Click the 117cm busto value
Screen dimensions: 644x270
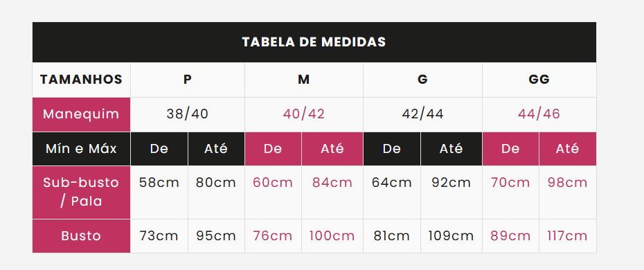tap(568, 236)
